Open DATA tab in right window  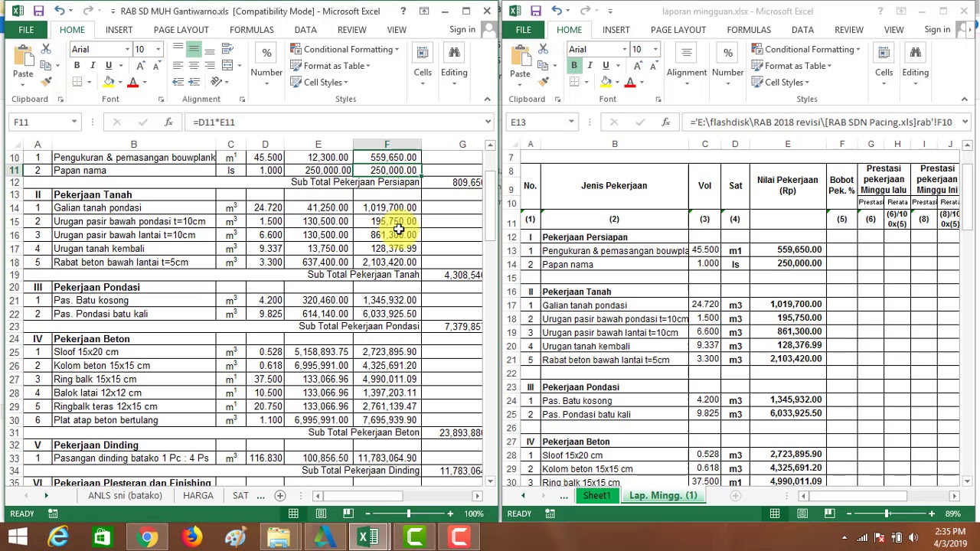pos(802,30)
